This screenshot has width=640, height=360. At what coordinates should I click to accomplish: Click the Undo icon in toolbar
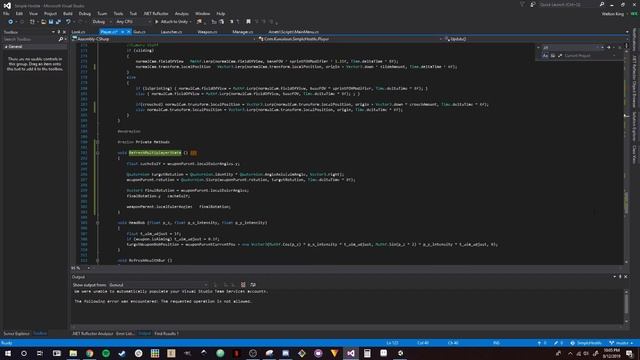coord(68,22)
